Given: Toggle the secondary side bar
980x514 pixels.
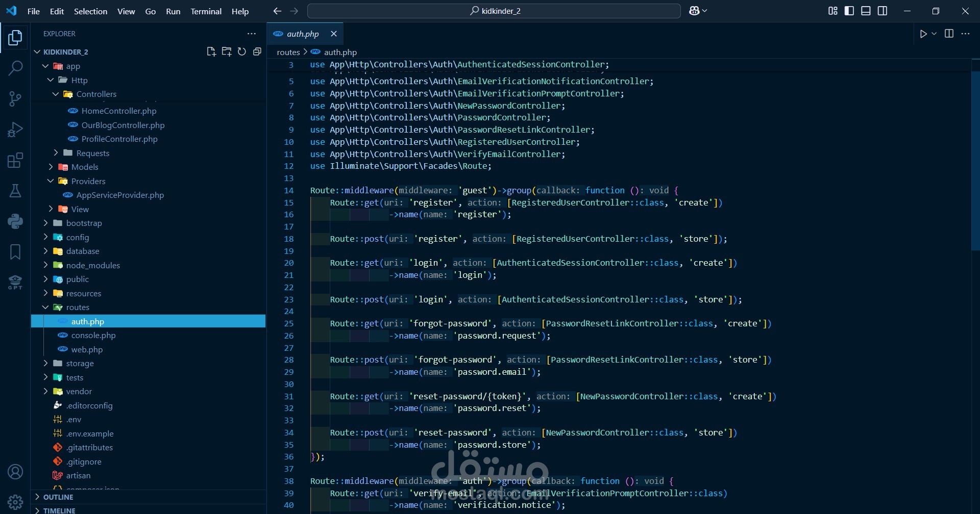Looking at the screenshot, I should point(883,11).
